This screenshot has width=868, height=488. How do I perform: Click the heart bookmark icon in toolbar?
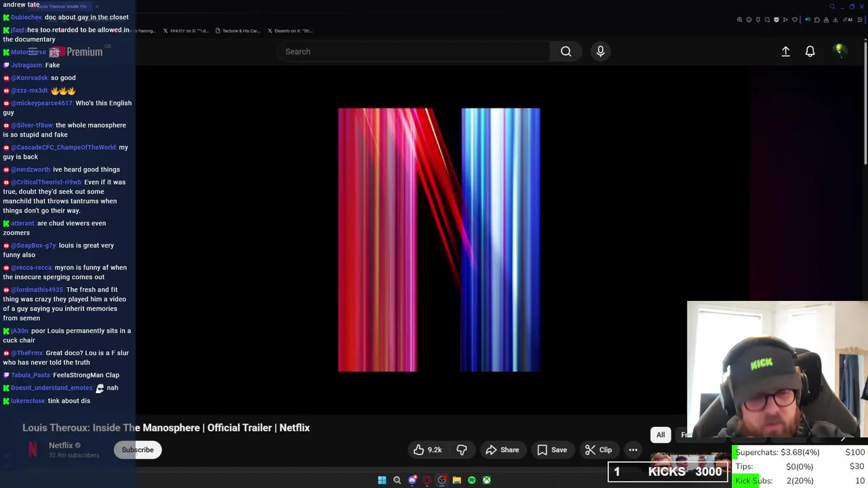[x=795, y=20]
